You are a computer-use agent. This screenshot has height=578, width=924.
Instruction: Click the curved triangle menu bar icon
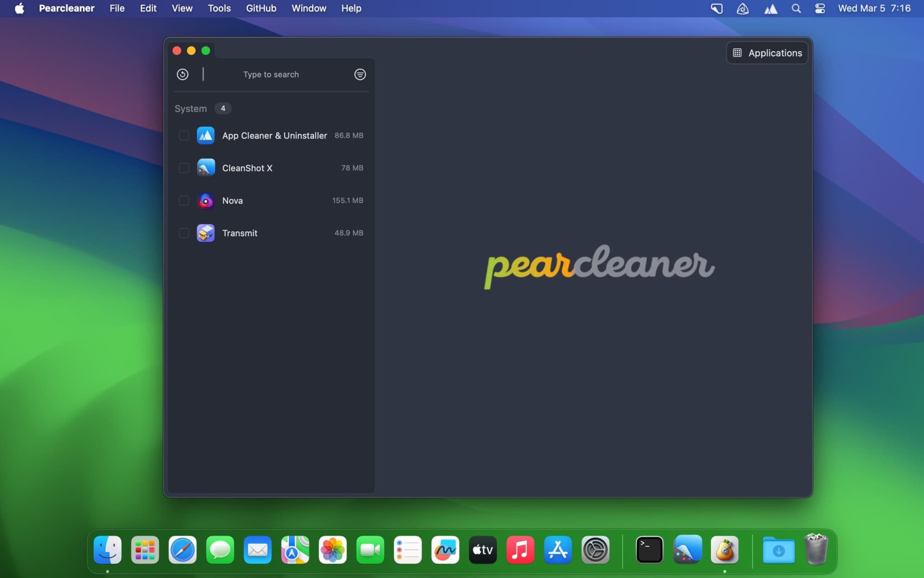(743, 9)
